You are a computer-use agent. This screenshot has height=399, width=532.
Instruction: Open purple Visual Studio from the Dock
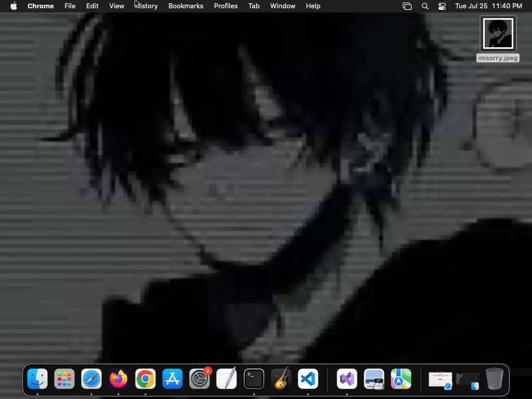[347, 379]
